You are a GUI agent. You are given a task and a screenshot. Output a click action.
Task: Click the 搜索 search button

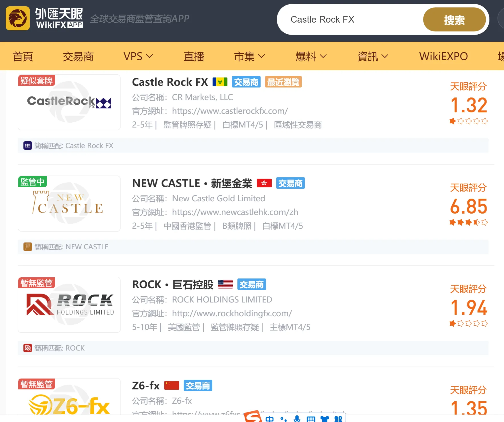(x=454, y=19)
